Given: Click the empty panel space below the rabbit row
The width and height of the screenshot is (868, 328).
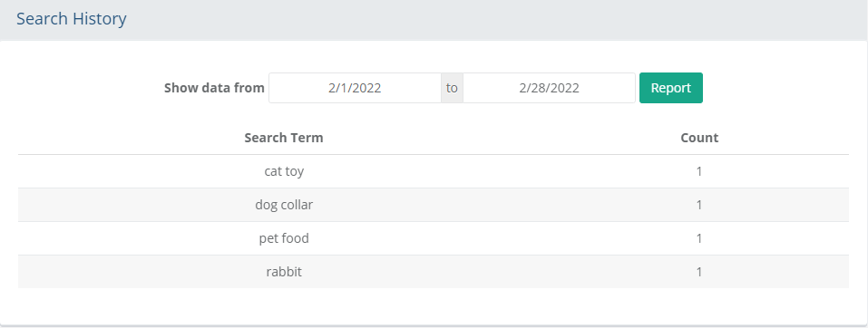Looking at the screenshot, I should [433, 306].
